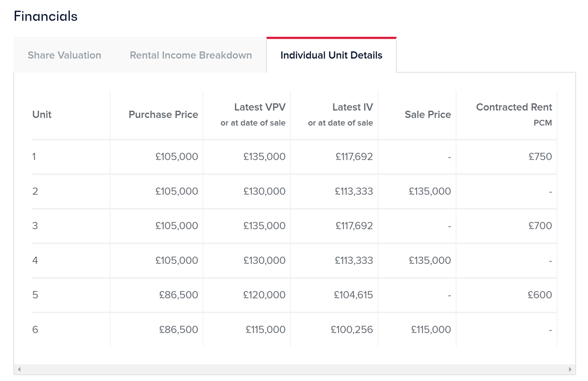Image resolution: width=588 pixels, height=381 pixels.
Task: Select Unit 6's Latest IV value £100,256
Action: point(352,330)
